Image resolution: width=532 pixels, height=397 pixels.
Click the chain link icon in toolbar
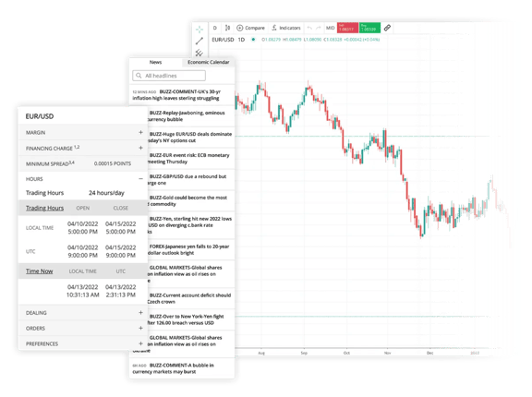387,28
